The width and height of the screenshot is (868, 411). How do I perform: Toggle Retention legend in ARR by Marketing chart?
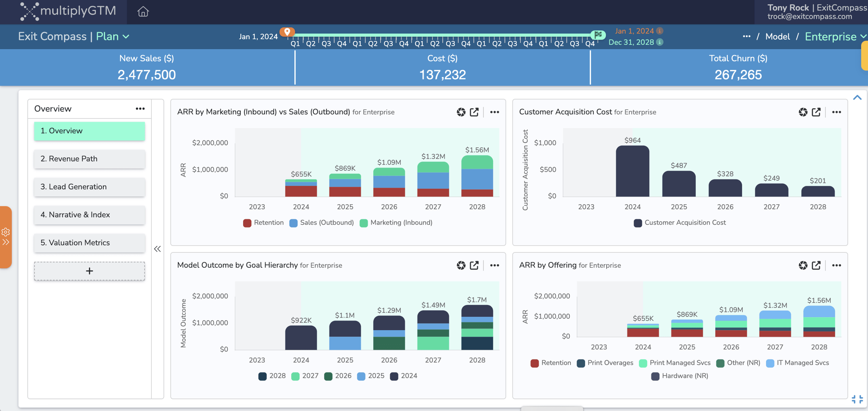point(263,223)
